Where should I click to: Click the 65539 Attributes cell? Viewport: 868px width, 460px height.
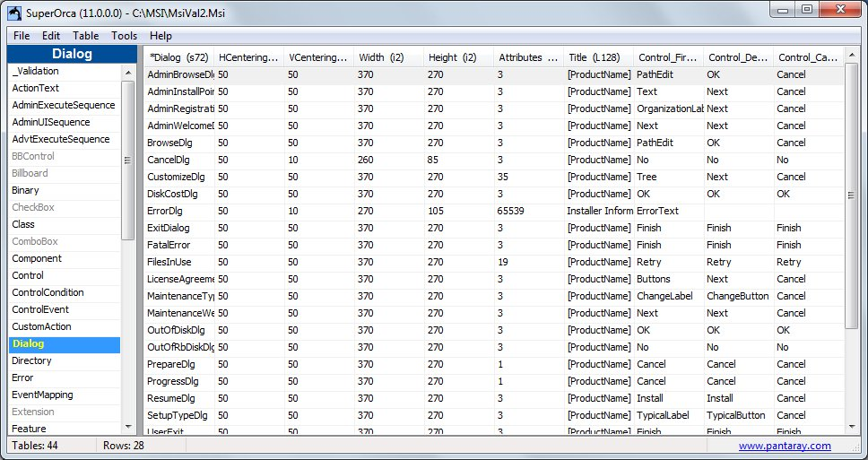[x=529, y=211]
